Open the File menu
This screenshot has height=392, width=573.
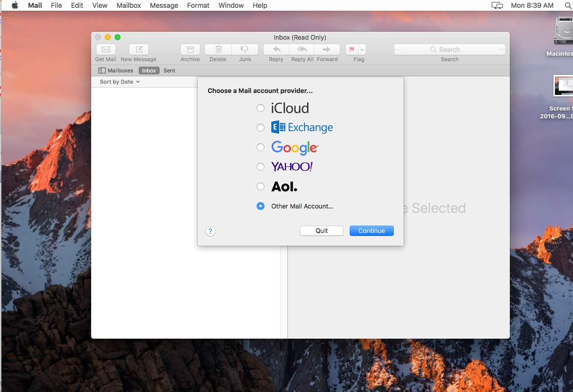tap(56, 5)
